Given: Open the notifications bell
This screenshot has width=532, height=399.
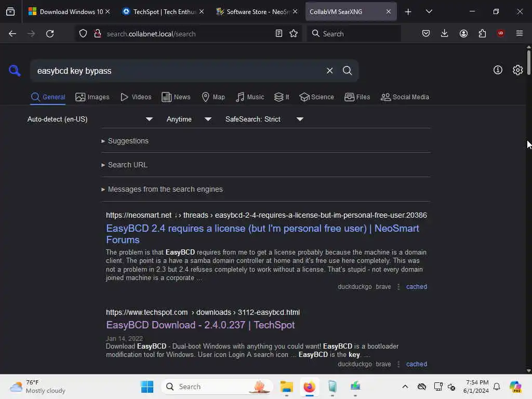Looking at the screenshot, I should tap(497, 387).
